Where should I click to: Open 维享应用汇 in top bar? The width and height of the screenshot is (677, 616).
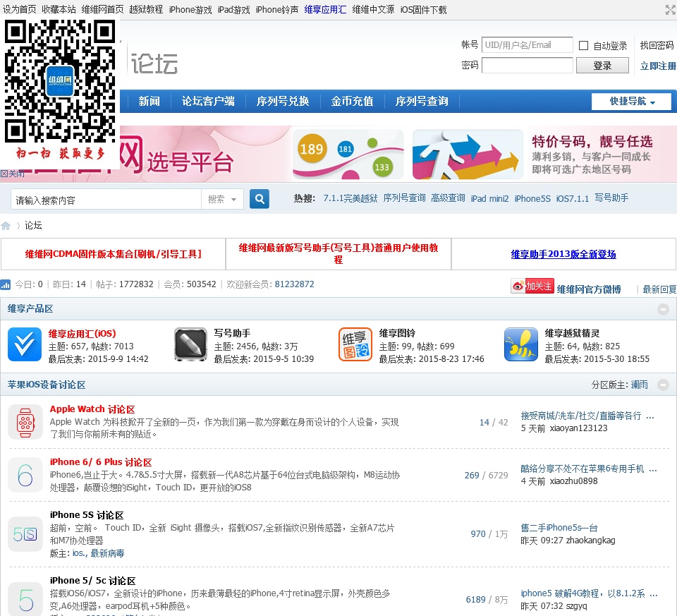click(x=325, y=9)
